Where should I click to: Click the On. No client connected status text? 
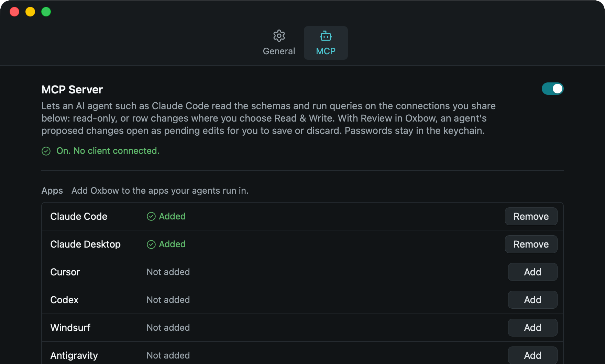(108, 151)
